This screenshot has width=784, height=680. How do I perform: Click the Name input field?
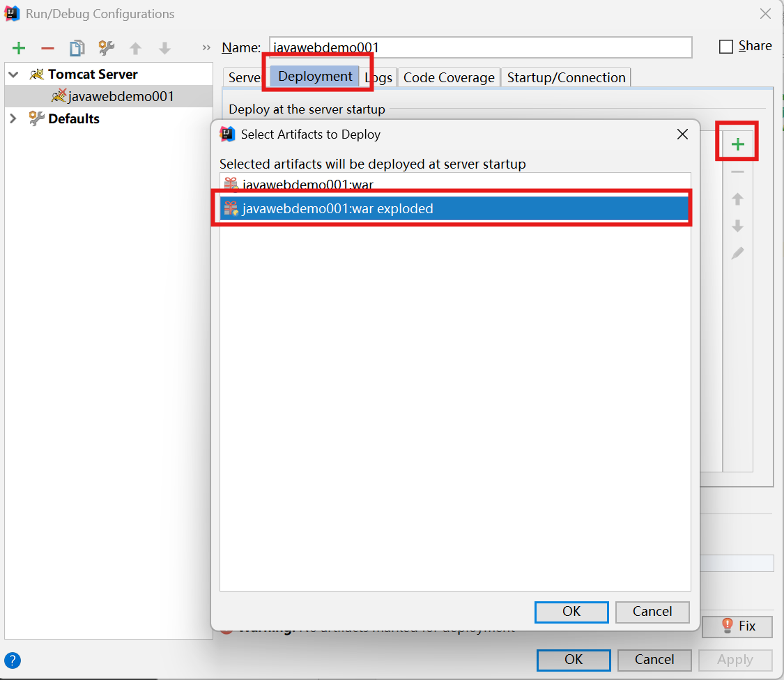(x=480, y=47)
